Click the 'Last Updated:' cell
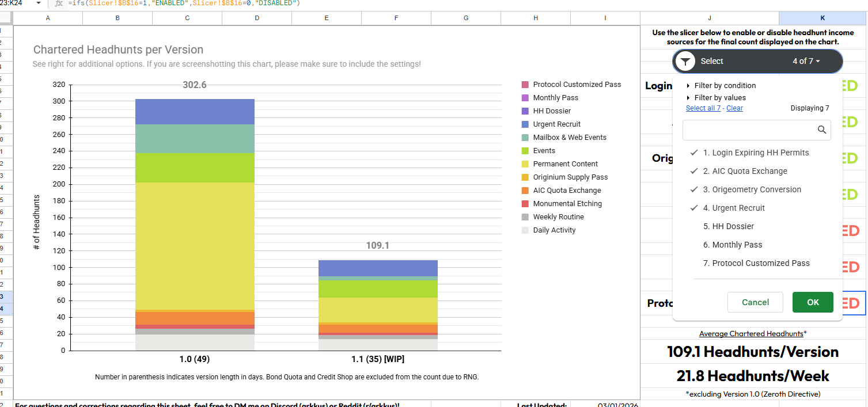This screenshot has width=868, height=407. 536,404
